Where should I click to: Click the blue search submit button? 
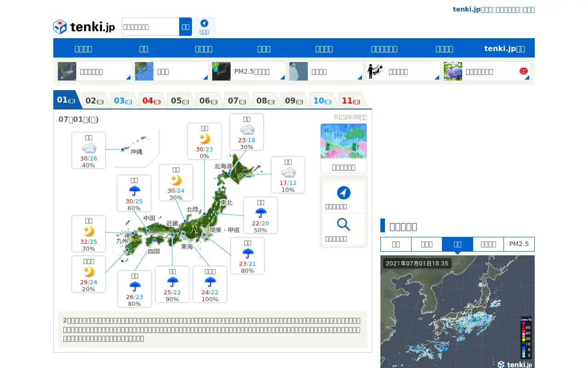coord(186,27)
